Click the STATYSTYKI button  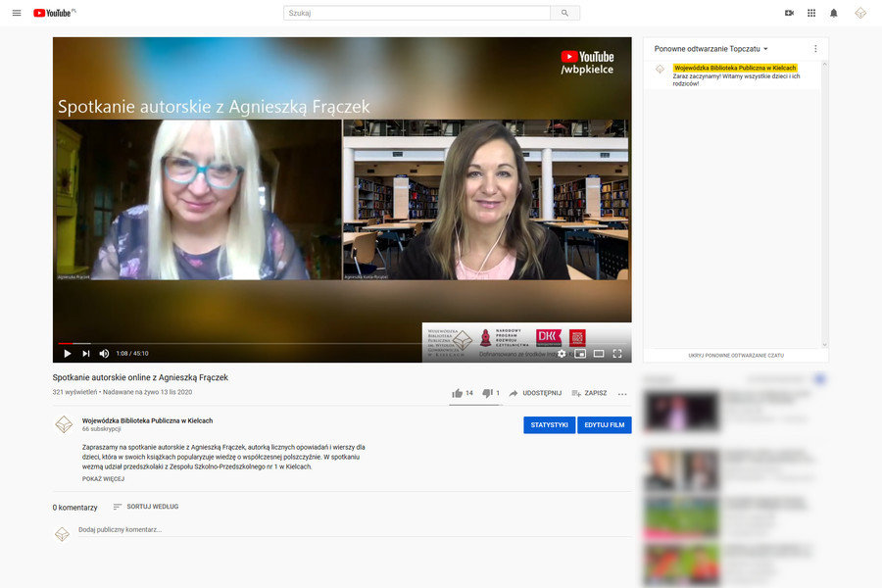549,424
